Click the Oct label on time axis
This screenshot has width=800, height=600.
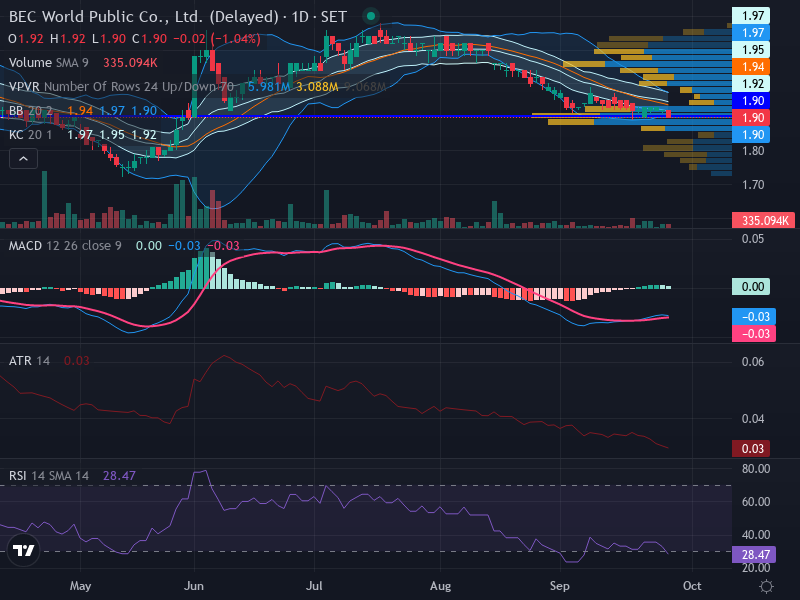692,586
